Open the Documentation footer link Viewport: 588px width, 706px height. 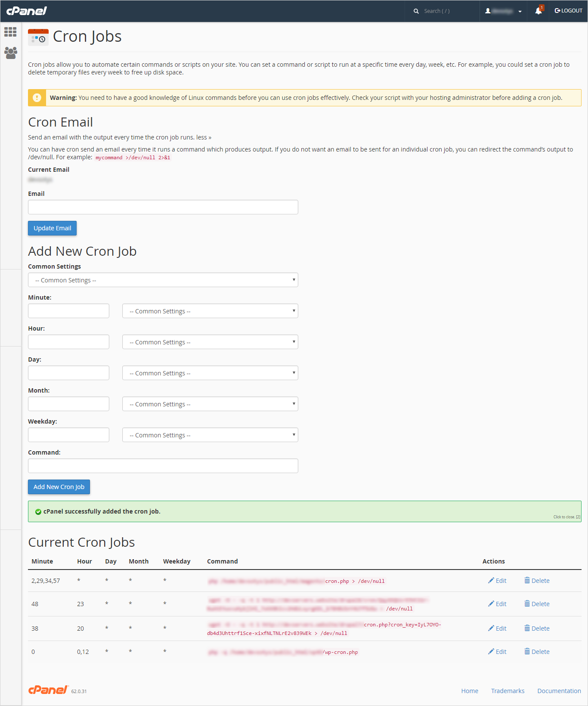559,691
